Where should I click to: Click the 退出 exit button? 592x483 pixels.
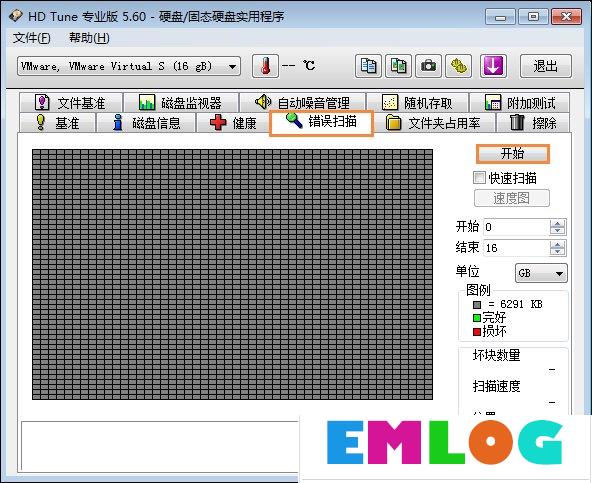[546, 66]
